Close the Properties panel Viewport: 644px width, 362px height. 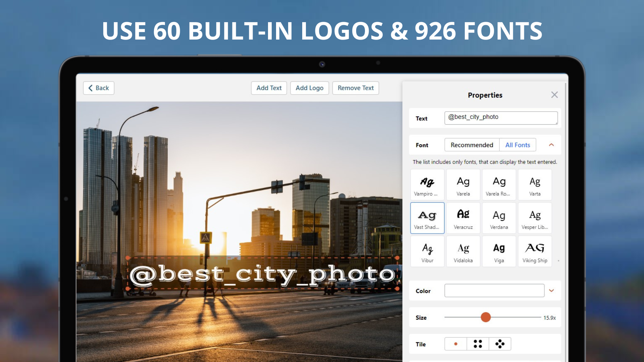click(554, 95)
